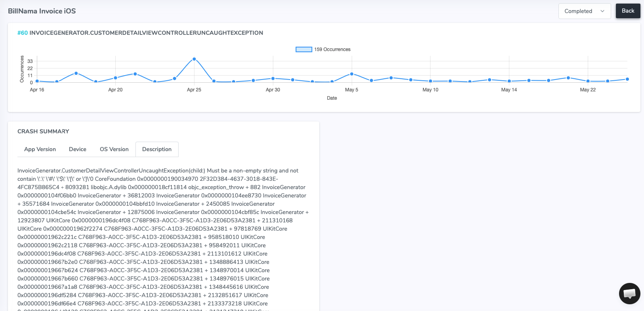Click the May 10 axis label
The width and height of the screenshot is (644, 311).
pos(431,90)
